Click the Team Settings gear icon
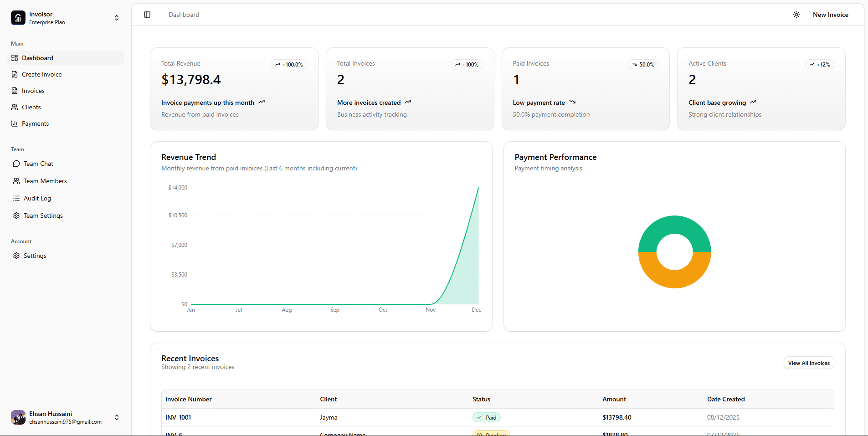 click(x=16, y=215)
